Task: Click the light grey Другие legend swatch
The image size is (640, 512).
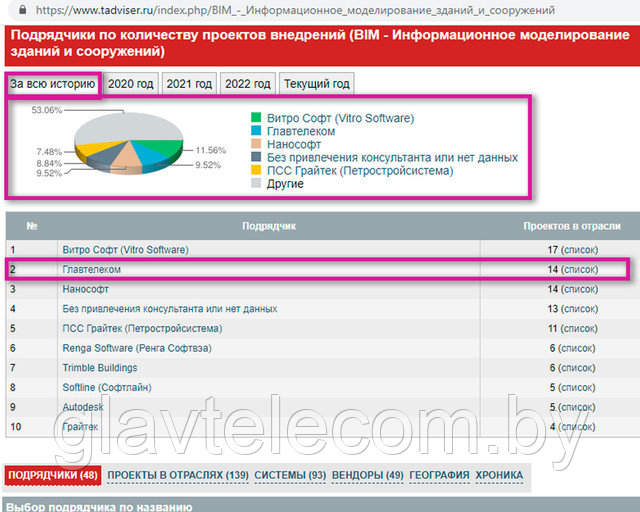Action: click(256, 183)
